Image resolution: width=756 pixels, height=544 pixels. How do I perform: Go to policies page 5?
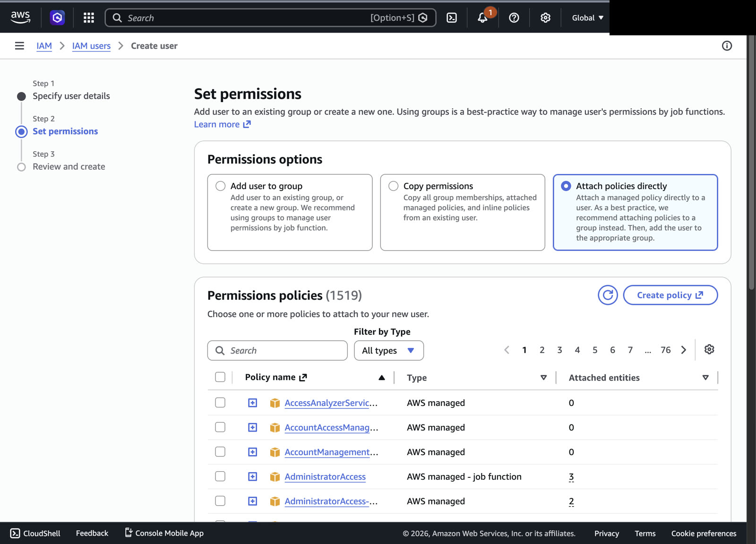click(x=595, y=350)
